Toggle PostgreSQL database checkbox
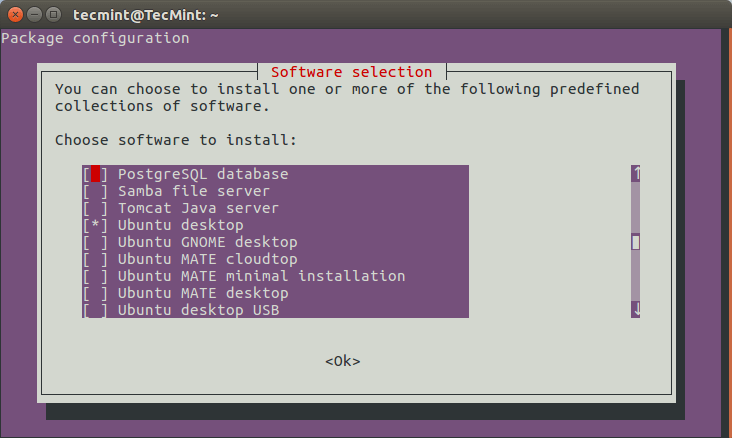732x438 pixels. [96, 174]
